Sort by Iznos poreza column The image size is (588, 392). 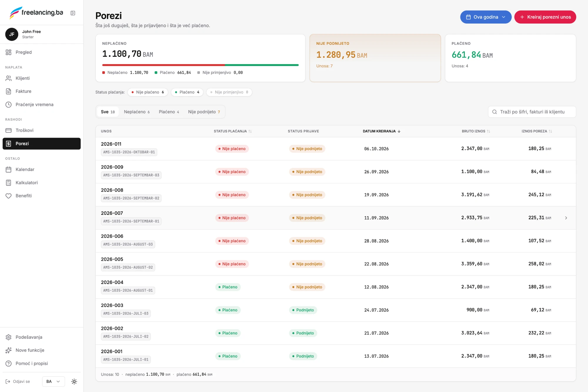pyautogui.click(x=537, y=131)
